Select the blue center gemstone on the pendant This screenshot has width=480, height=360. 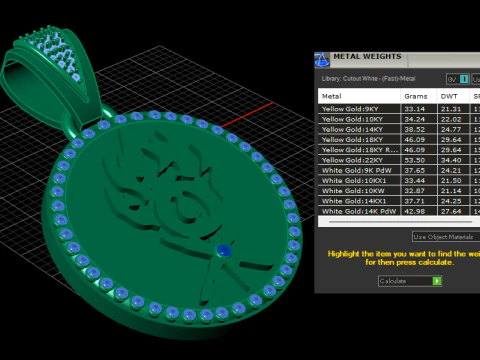[x=224, y=251]
